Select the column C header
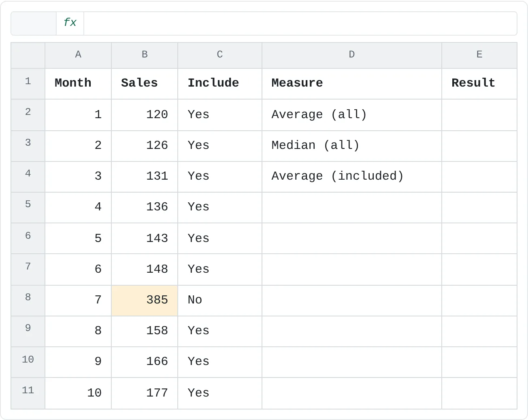This screenshot has height=420, width=528. [x=220, y=55]
